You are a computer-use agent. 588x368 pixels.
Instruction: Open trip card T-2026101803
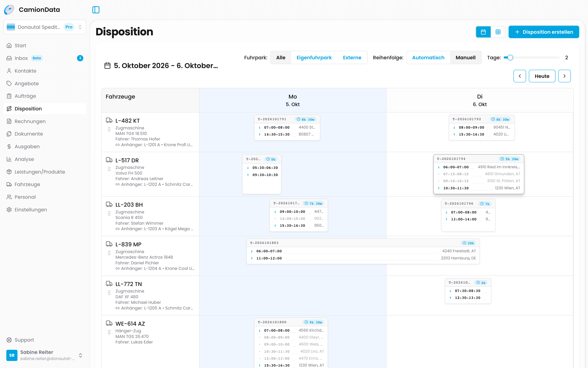click(x=363, y=251)
